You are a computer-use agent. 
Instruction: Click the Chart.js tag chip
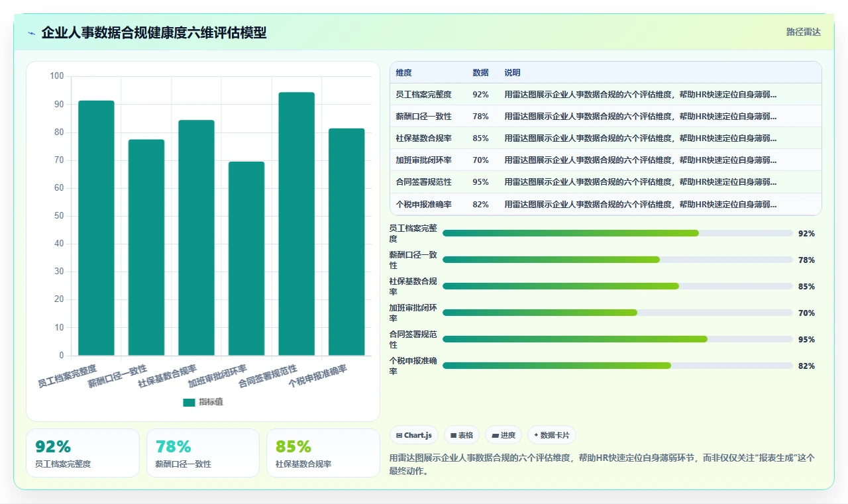414,435
